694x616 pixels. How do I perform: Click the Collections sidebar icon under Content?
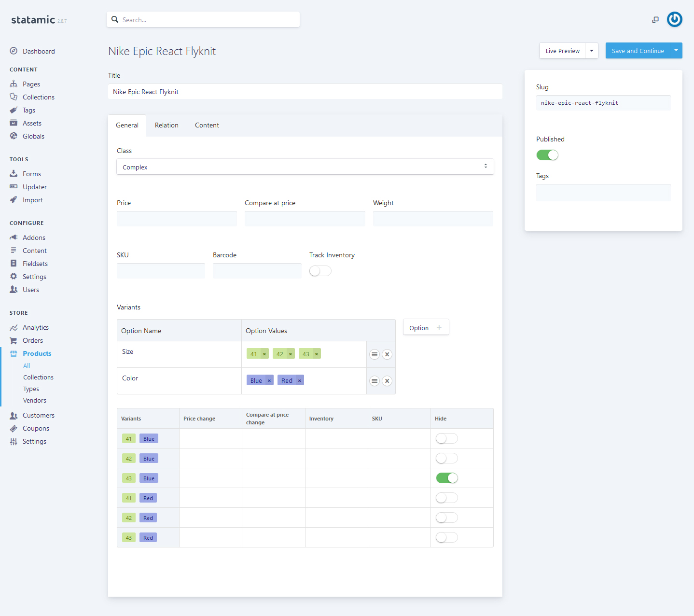tap(14, 97)
